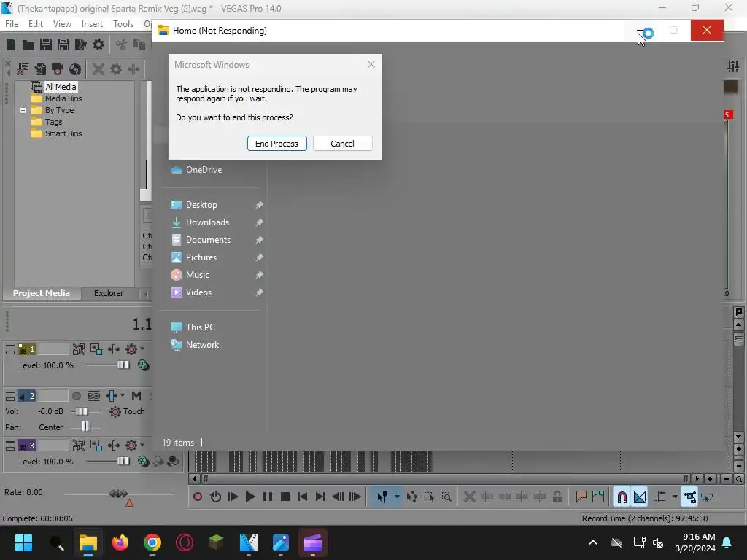The image size is (747, 560).
Task: Open OneDrive in File Explorer sidebar
Action: (204, 169)
